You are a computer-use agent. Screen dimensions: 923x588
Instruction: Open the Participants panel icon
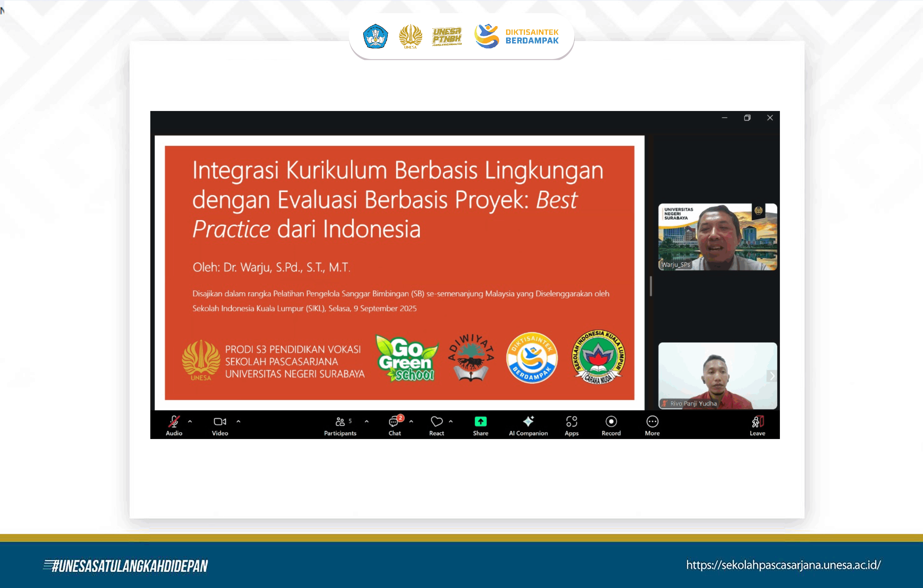pos(340,422)
